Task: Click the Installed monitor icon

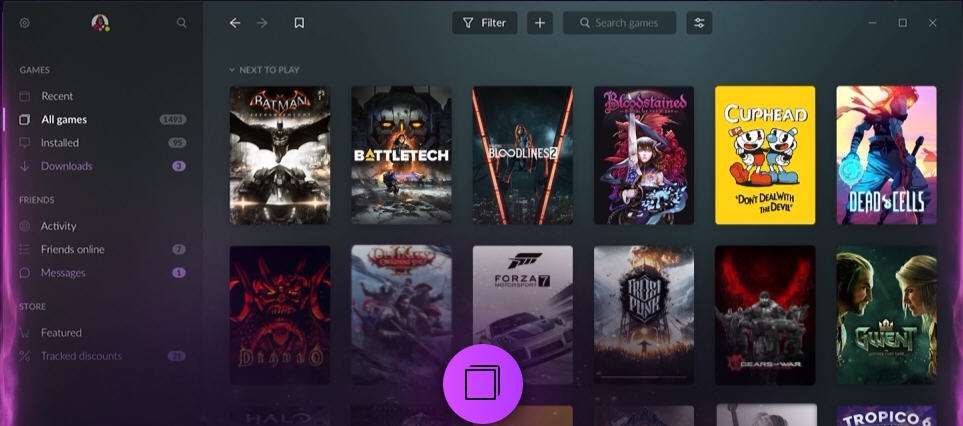Action: point(25,142)
